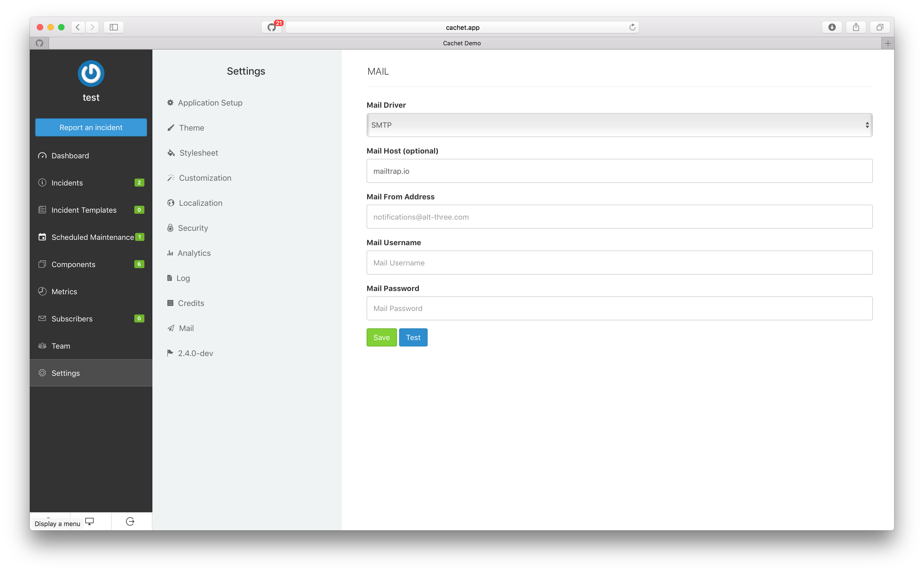Click the Subscribers envelope icon
Viewport: 924px width, 573px height.
tap(42, 318)
